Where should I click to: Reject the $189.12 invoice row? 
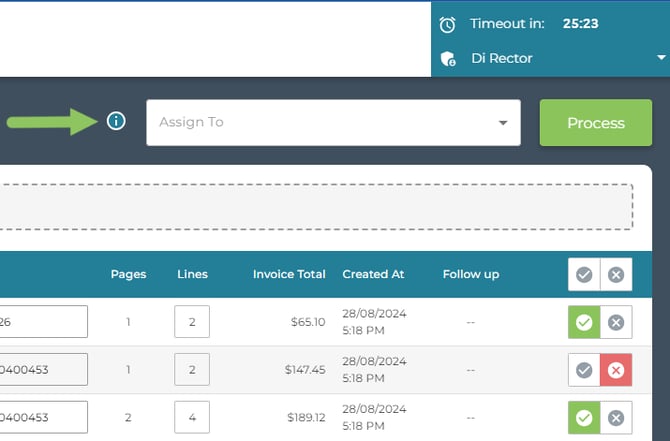pyautogui.click(x=616, y=418)
